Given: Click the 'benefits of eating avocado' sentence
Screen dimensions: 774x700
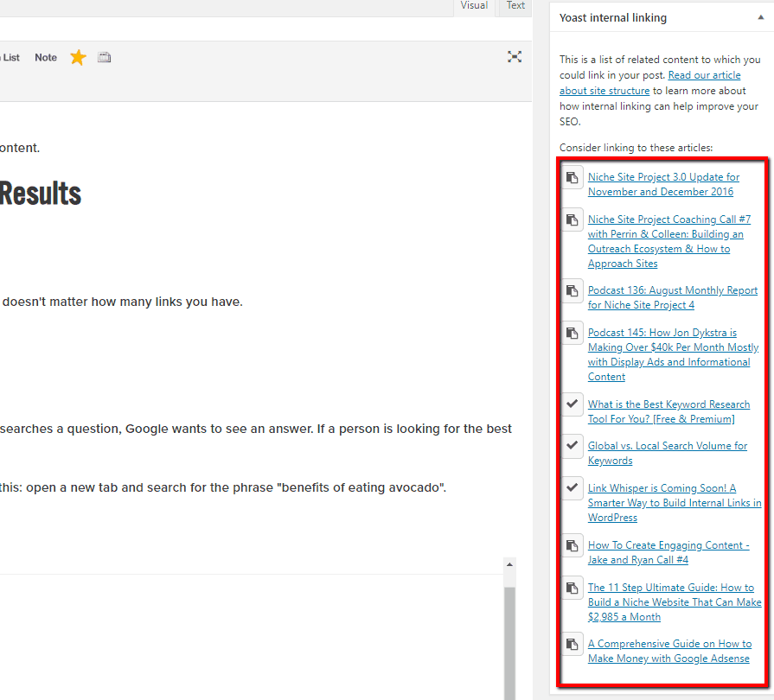Looking at the screenshot, I should [223, 487].
